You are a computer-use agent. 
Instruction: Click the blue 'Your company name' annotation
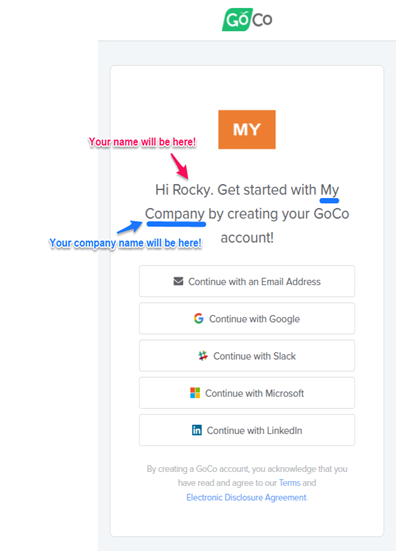[125, 243]
